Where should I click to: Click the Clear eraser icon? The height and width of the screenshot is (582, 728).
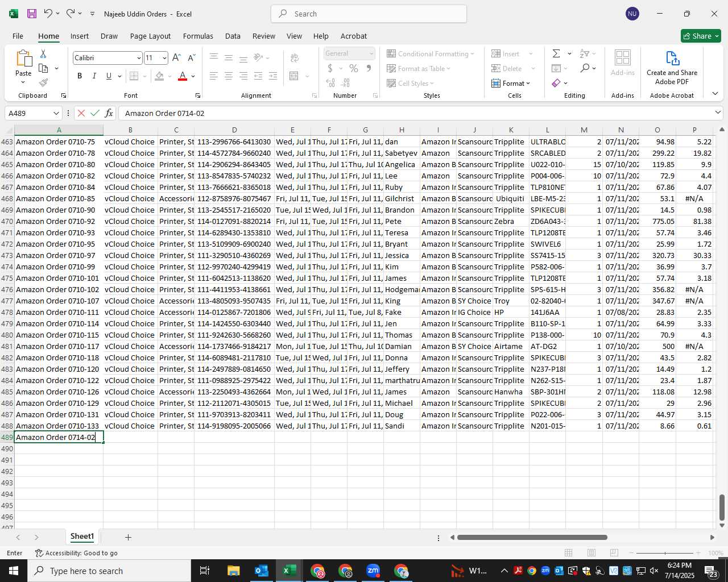tap(556, 83)
